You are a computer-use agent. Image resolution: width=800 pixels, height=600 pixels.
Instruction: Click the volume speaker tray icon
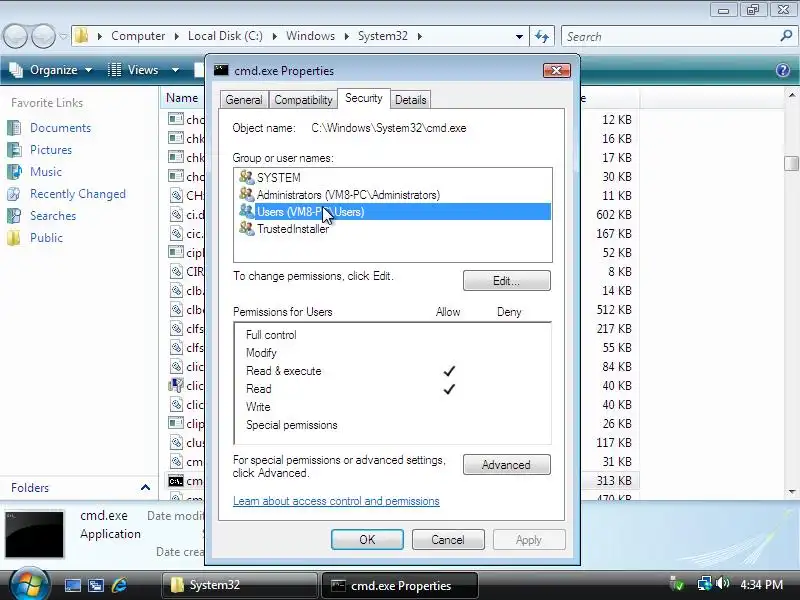[x=722, y=584]
